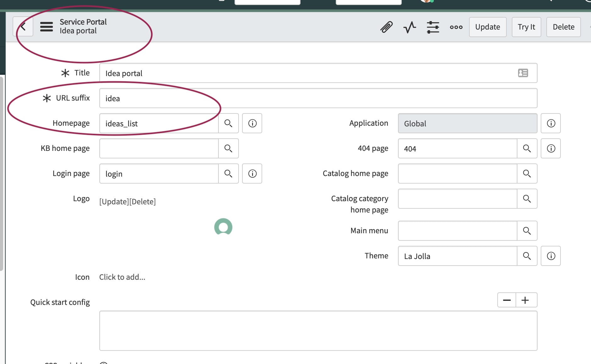
Task: Open translation icon in Title field
Action: (523, 73)
